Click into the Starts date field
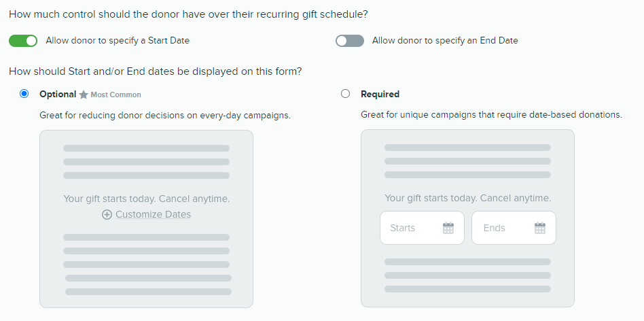This screenshot has width=644, height=321. click(411, 228)
